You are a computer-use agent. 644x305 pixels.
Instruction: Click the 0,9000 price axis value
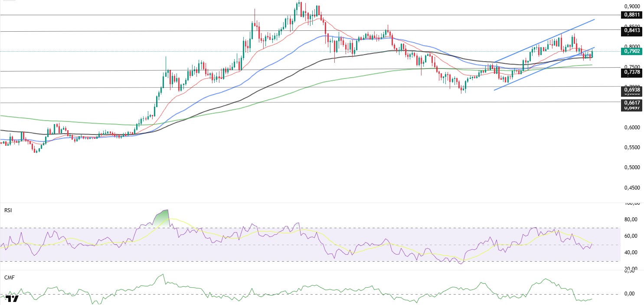(x=632, y=7)
